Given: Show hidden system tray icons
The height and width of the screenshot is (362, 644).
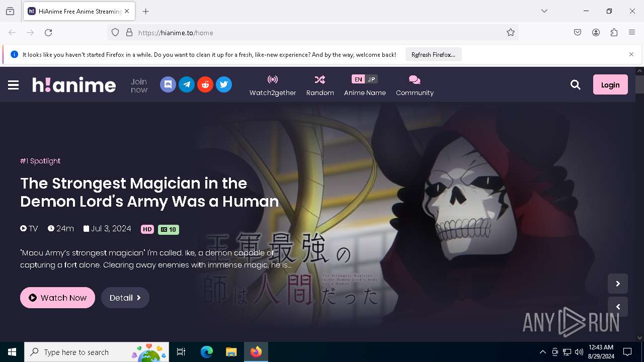Looking at the screenshot, I should pyautogui.click(x=542, y=352).
